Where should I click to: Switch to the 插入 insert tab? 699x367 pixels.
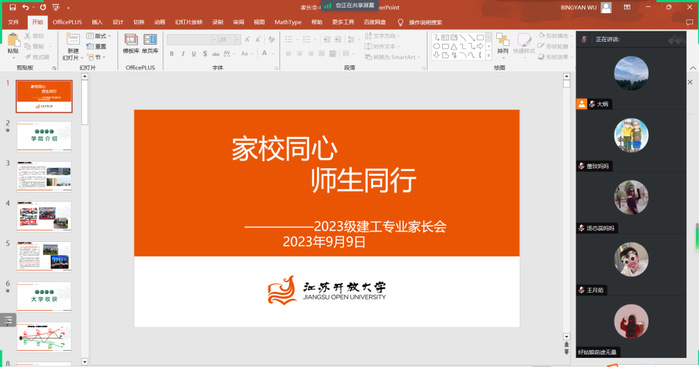(x=97, y=22)
